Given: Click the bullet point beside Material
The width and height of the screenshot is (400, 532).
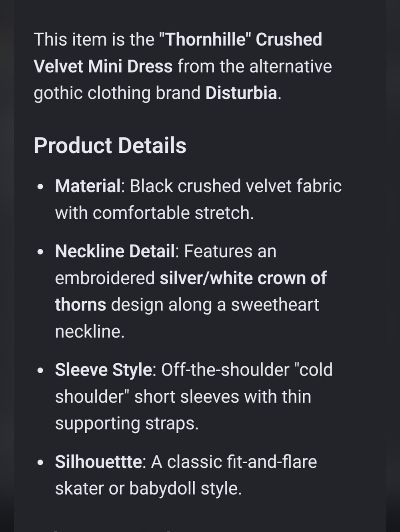Looking at the screenshot, I should (x=40, y=187).
